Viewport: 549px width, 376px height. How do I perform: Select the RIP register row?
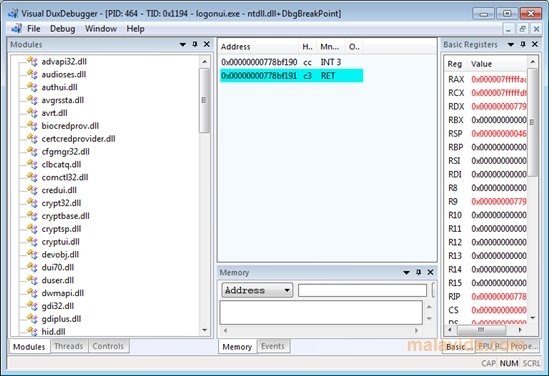pos(486,297)
